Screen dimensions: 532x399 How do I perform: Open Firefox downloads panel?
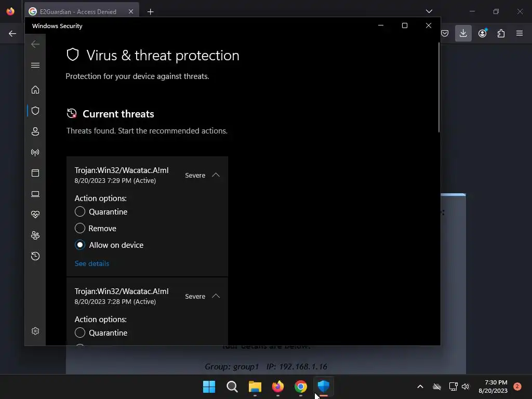click(463, 33)
